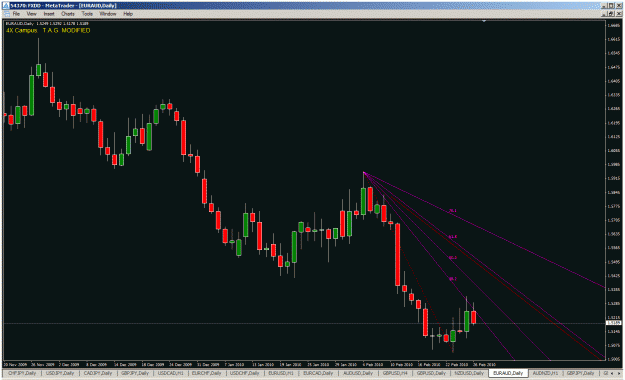This screenshot has width=625, height=380.
Task: Switch to the GBPUSD,Daily chart tab
Action: click(431, 373)
